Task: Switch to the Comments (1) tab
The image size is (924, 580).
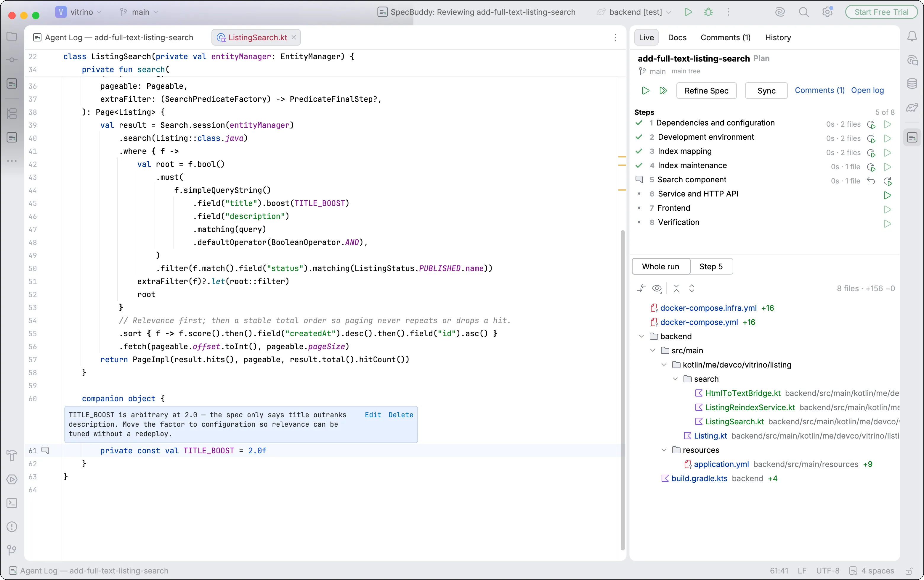Action: pos(725,37)
